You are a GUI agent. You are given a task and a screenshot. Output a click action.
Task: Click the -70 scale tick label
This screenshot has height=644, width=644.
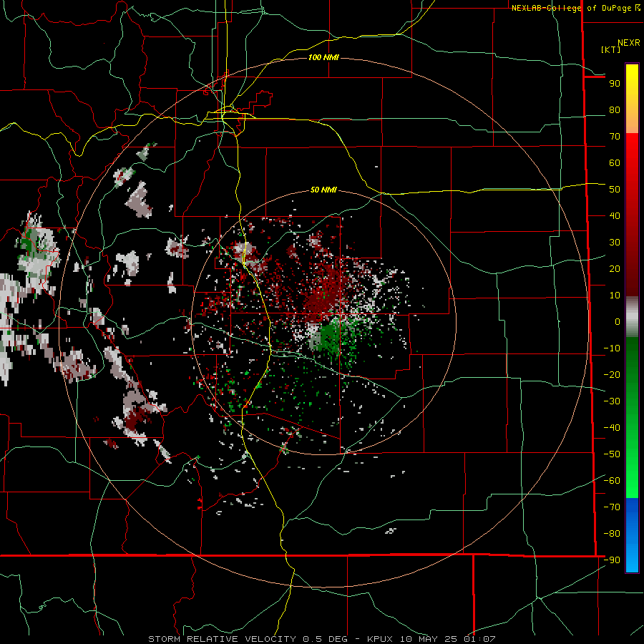(612, 507)
